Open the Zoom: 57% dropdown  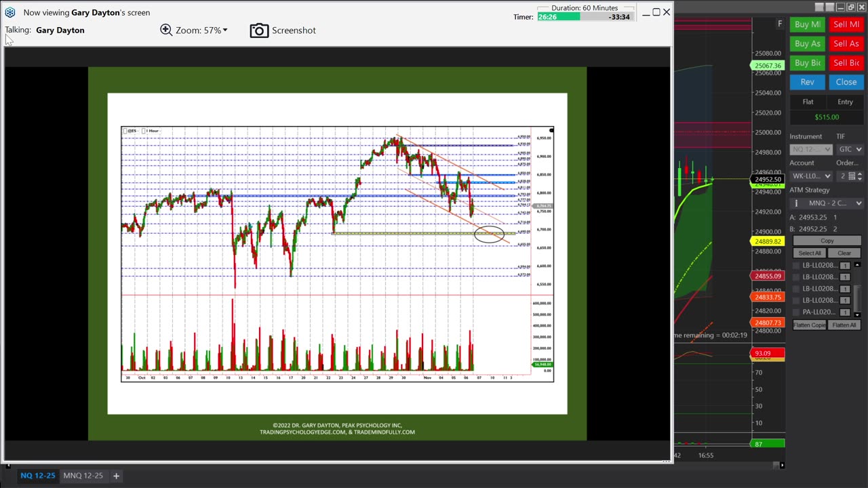(201, 30)
